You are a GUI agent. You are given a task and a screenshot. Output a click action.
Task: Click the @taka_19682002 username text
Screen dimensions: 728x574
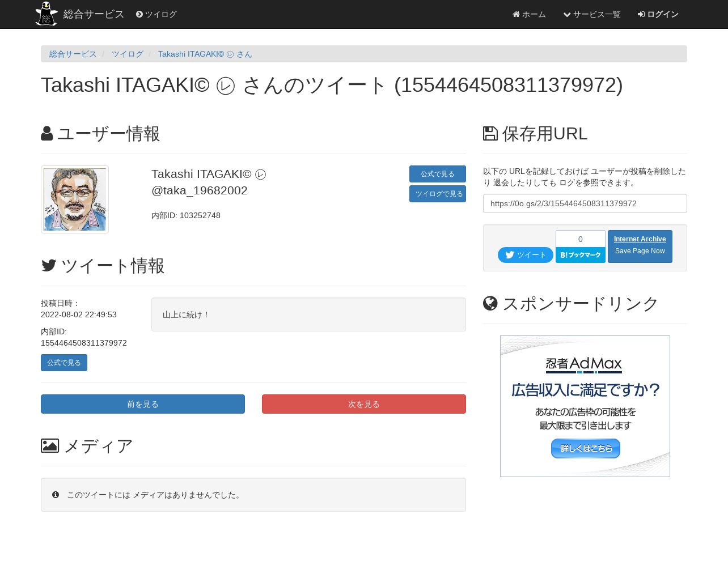click(200, 190)
